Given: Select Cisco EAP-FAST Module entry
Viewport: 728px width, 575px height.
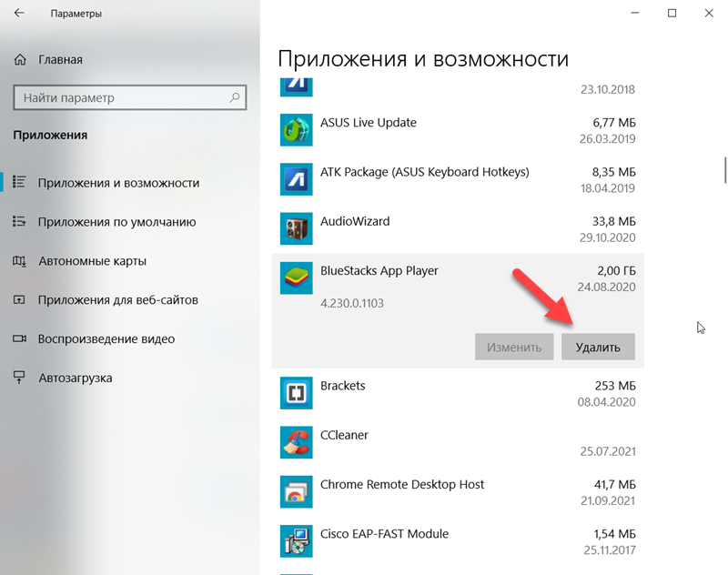Looking at the screenshot, I should (458, 541).
